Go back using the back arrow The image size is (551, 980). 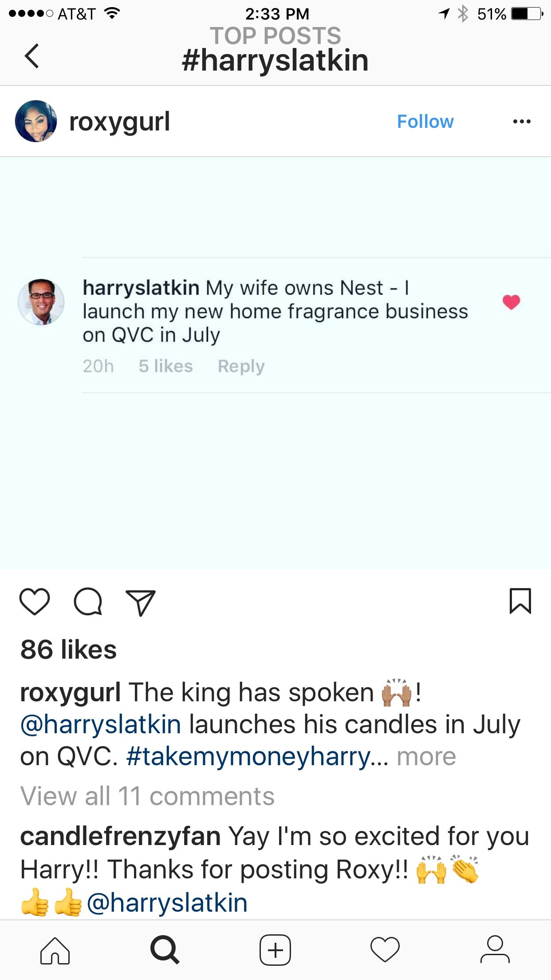[32, 56]
